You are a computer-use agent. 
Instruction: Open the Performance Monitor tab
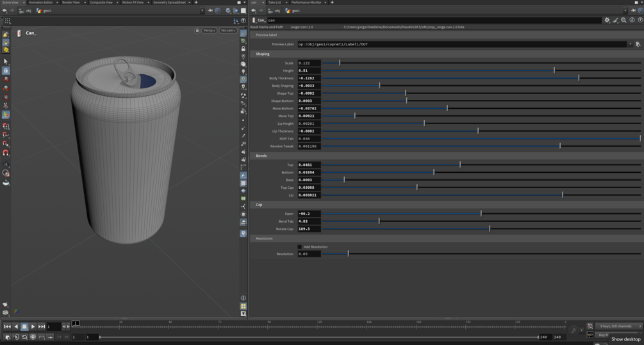coord(306,3)
